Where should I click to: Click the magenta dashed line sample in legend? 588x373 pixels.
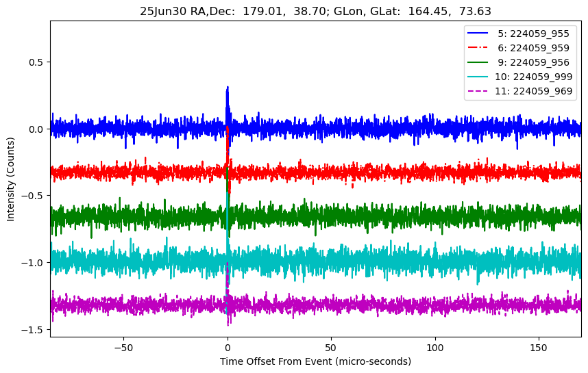[x=478, y=90]
